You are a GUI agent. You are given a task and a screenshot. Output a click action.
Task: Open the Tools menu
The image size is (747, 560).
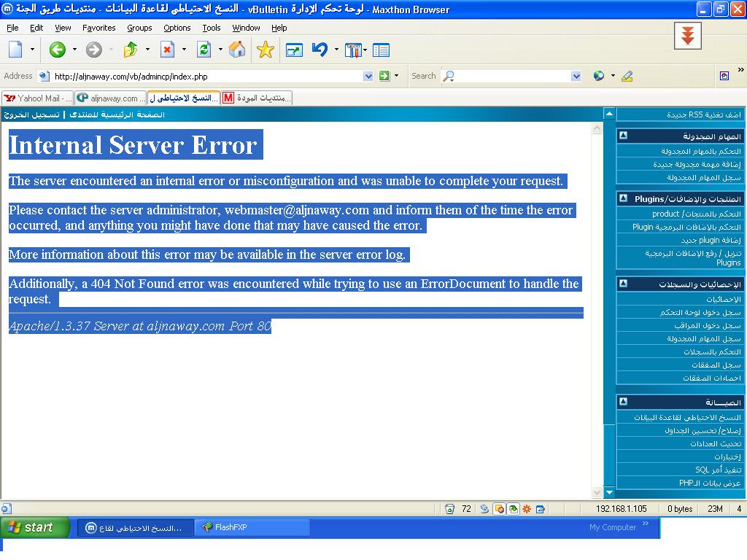pos(212,28)
